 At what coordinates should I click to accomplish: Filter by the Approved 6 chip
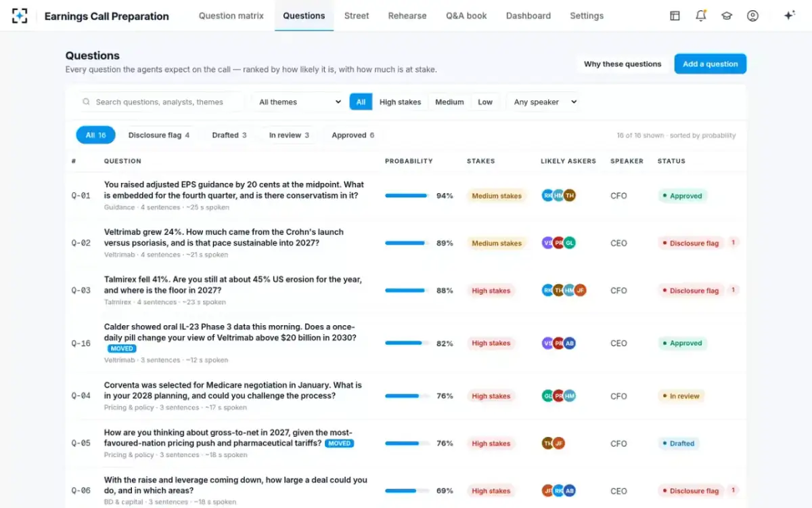coord(353,135)
